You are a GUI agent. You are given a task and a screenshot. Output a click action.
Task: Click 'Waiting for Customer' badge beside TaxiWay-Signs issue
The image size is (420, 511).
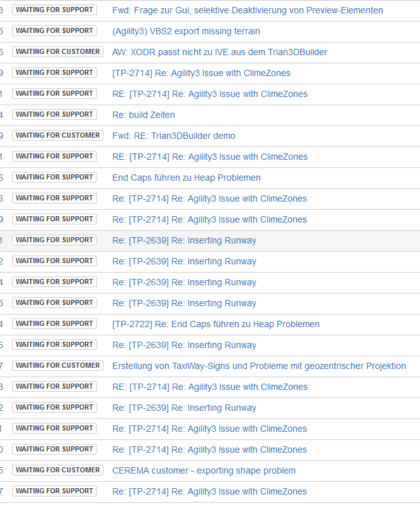[58, 366]
